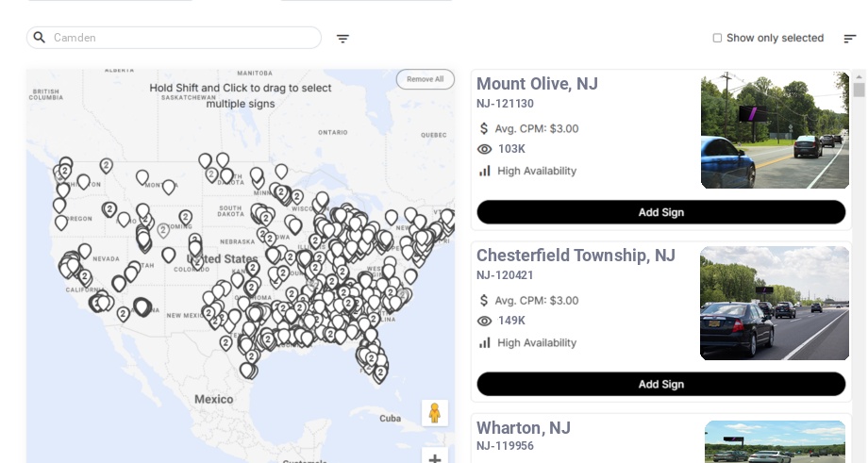Click the search magnifier icon
868x463 pixels.
tap(40, 38)
